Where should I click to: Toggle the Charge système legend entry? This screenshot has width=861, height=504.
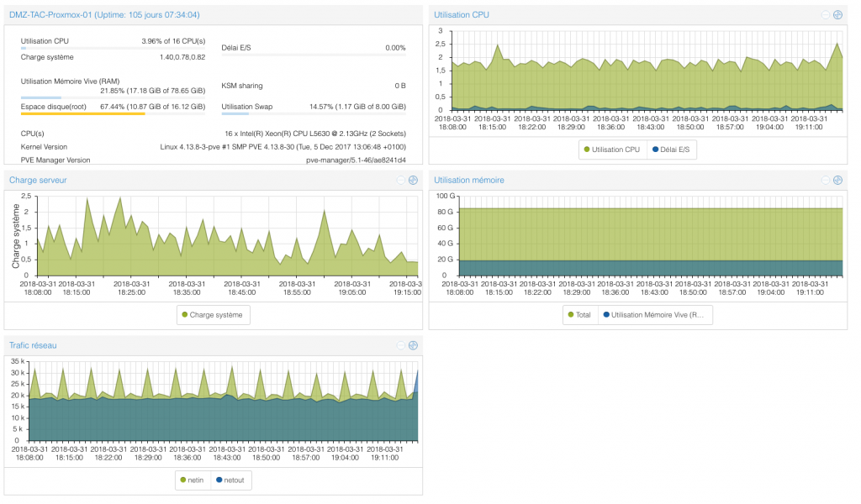214,315
